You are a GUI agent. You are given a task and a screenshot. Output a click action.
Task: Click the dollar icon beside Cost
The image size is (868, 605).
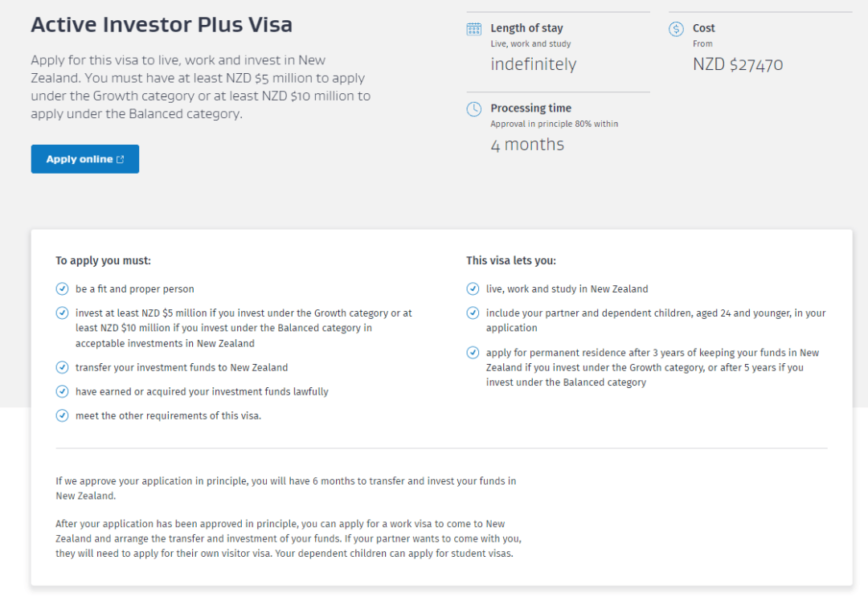pyautogui.click(x=676, y=29)
